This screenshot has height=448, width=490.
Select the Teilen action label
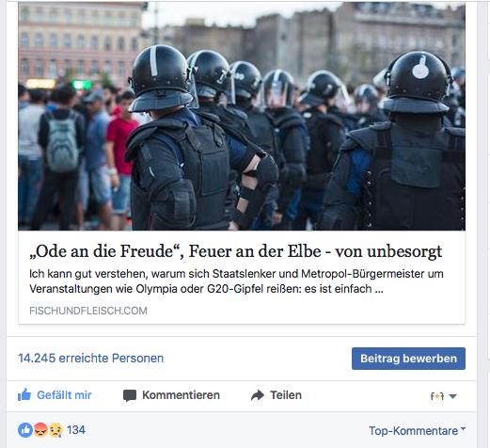pyautogui.click(x=286, y=395)
